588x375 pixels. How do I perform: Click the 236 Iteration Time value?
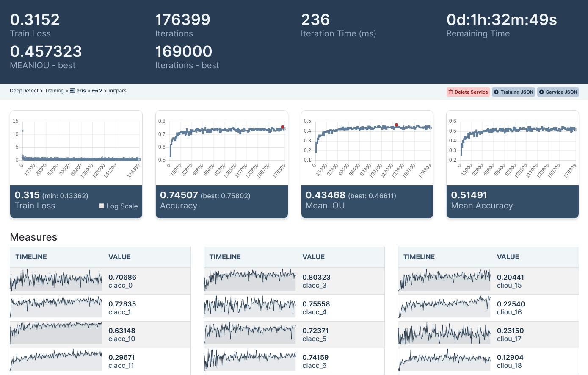pos(315,19)
